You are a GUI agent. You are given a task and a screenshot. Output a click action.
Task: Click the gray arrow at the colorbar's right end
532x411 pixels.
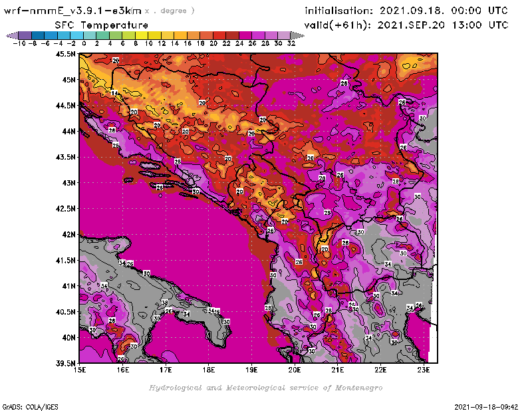point(297,35)
